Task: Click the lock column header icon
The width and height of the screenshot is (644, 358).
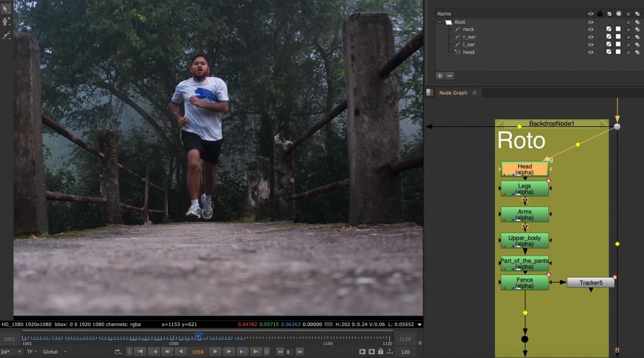Action: (599, 13)
